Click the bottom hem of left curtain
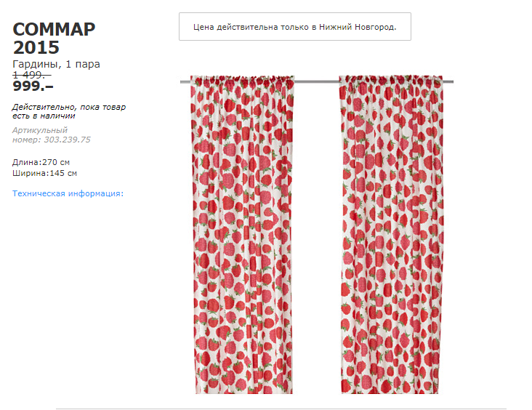Screen dimensions: 532x410 click(x=244, y=391)
